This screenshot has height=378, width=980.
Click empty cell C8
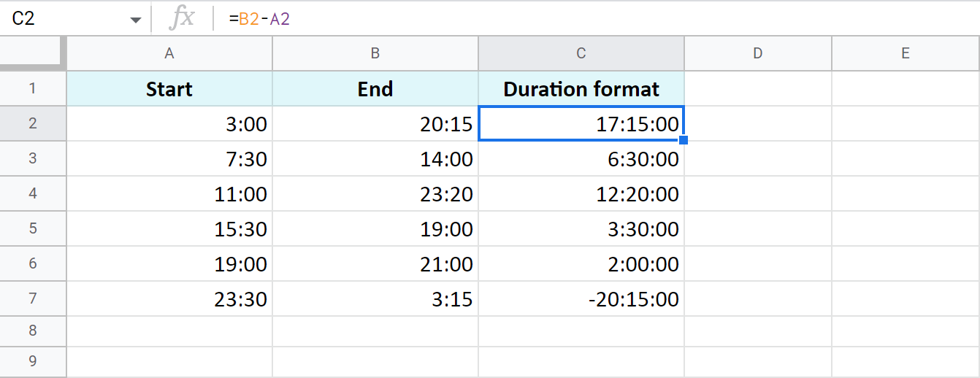tap(581, 331)
